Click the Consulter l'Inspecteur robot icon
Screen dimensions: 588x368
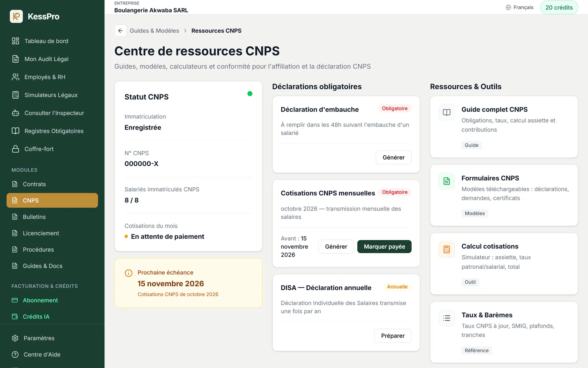[15, 113]
